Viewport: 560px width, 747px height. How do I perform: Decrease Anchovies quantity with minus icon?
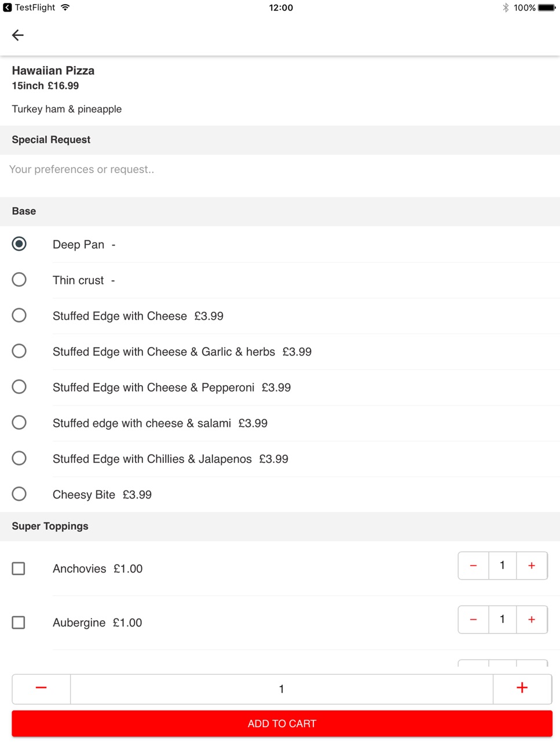(473, 566)
